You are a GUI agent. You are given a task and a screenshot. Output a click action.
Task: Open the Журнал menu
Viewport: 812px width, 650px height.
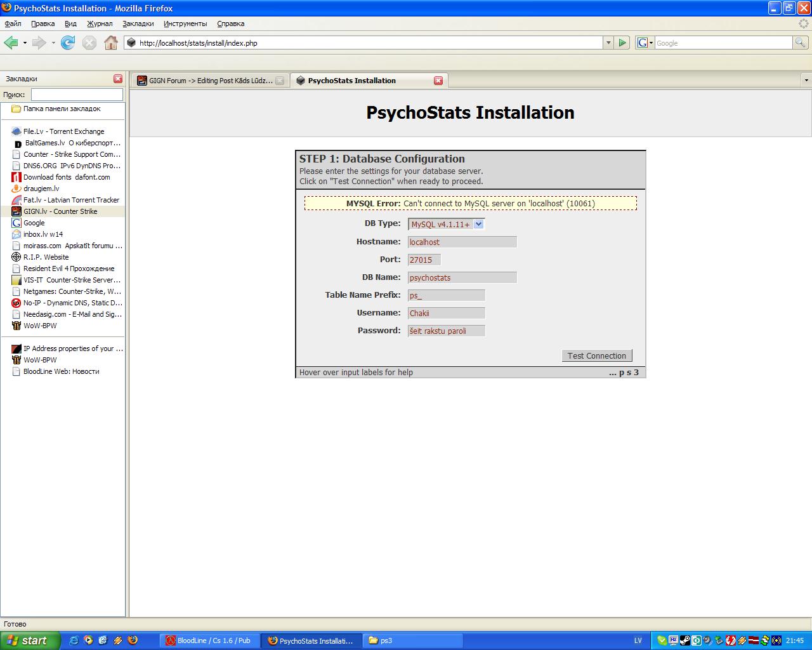point(100,23)
